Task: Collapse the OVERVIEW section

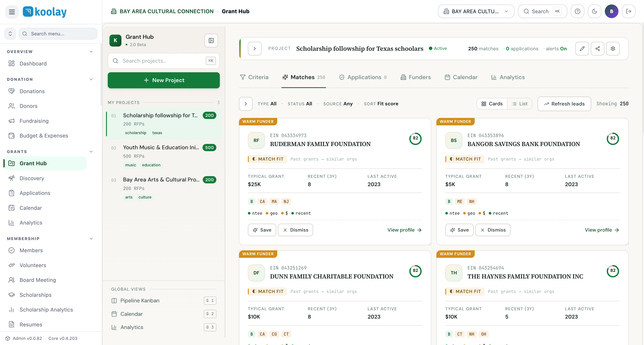Action: point(91,52)
